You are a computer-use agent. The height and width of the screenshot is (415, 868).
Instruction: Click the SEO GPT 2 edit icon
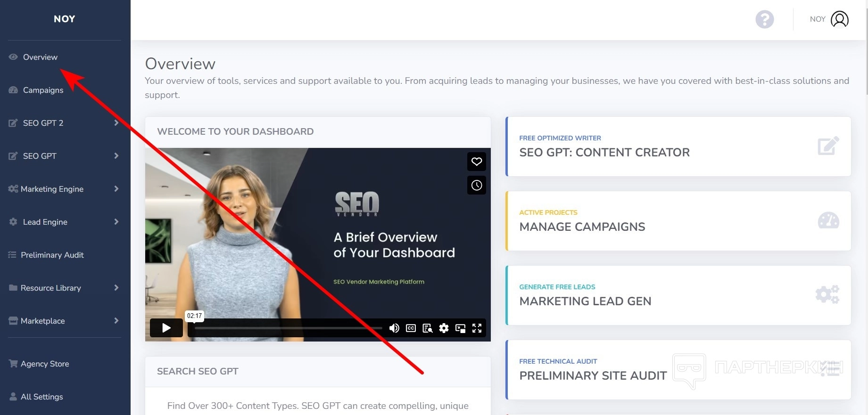13,123
